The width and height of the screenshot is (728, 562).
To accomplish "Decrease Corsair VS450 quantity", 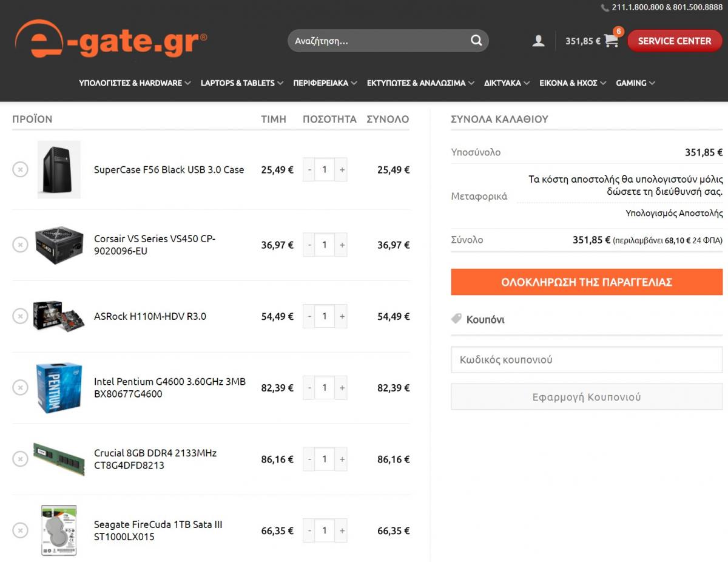I will (309, 245).
